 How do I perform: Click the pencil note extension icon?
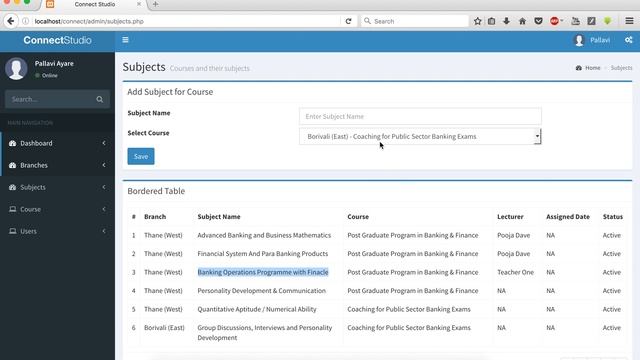[591, 21]
